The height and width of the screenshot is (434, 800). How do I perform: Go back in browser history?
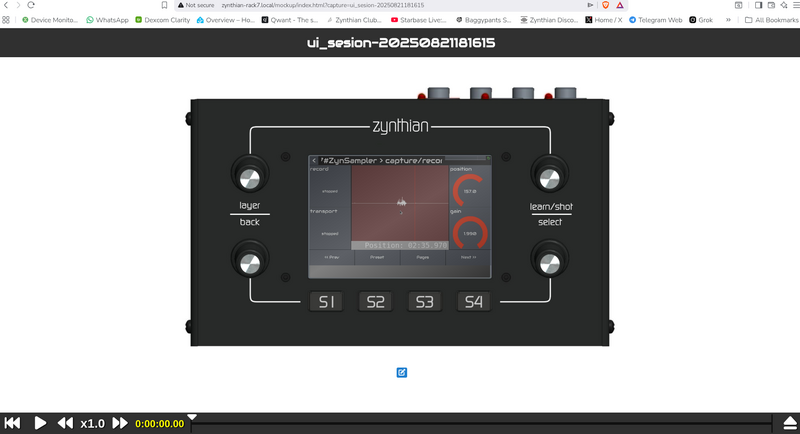[x=6, y=5]
